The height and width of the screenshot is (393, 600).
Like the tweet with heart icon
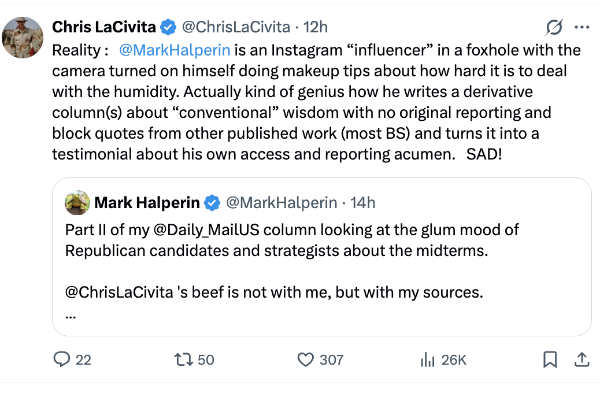pyautogui.click(x=305, y=360)
